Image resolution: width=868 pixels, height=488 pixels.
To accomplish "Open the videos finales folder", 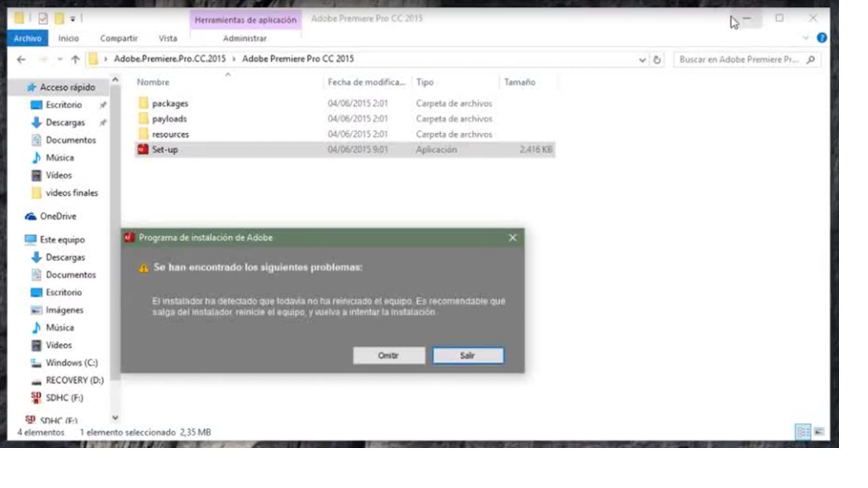I will coord(71,193).
